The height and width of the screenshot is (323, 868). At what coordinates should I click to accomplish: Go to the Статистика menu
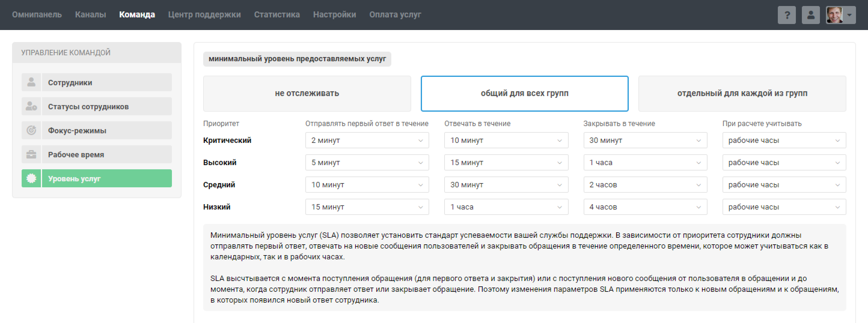(x=277, y=14)
